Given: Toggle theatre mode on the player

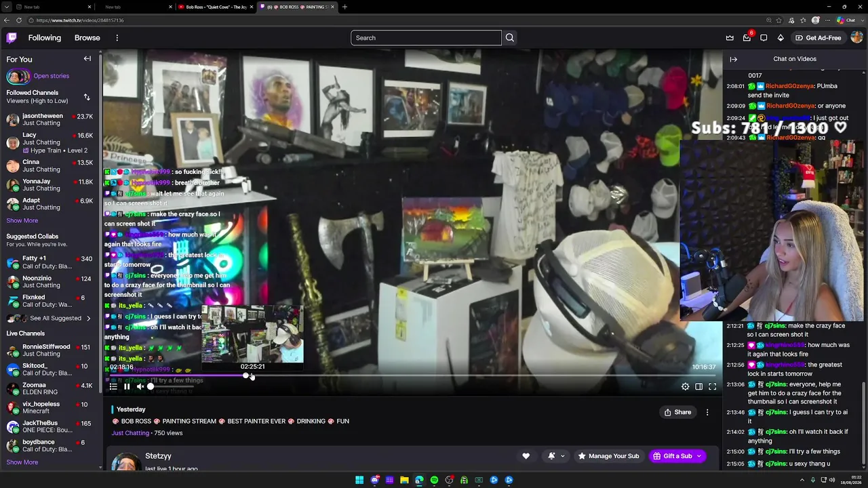Looking at the screenshot, I should [x=699, y=386].
